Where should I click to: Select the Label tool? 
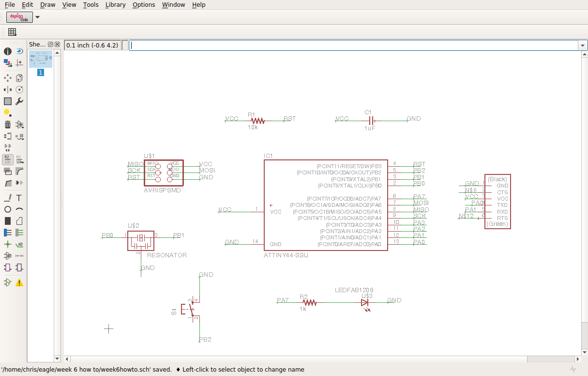(x=19, y=244)
